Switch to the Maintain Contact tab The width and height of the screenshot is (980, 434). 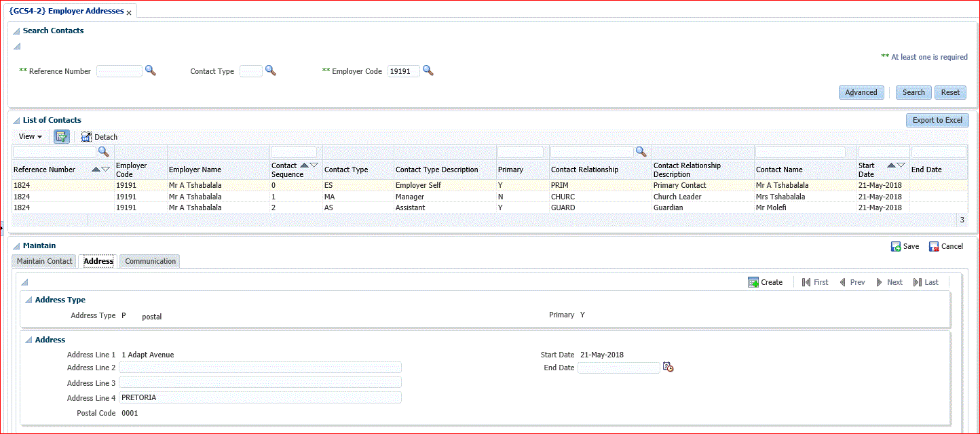coord(44,261)
